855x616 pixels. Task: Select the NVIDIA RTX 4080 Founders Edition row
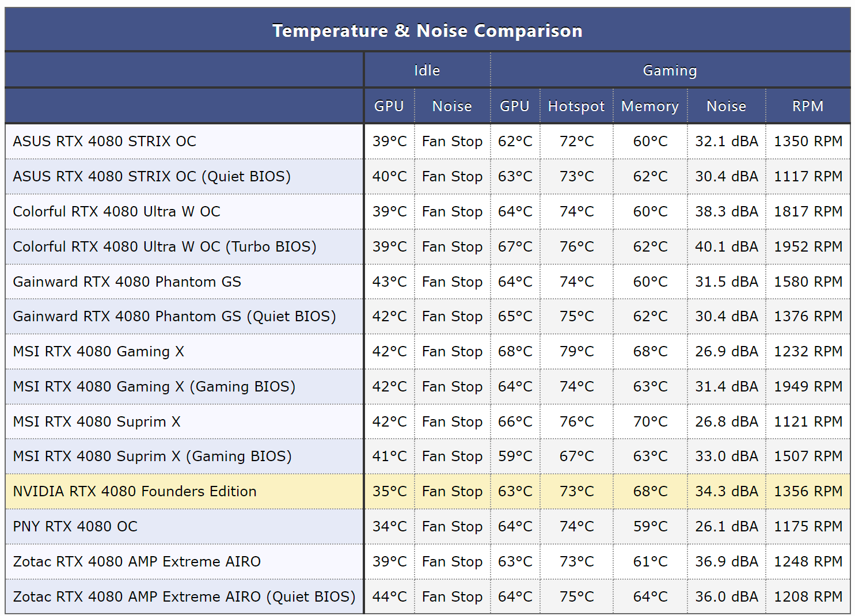(x=135, y=491)
